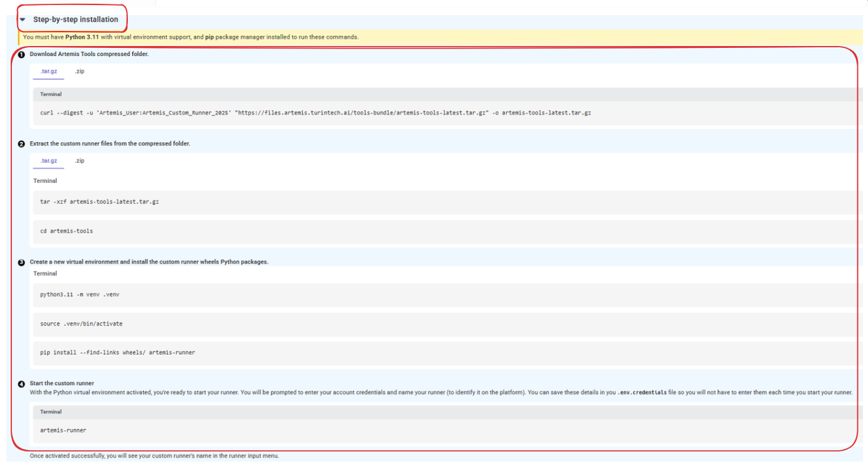Select the .tar.gz tab under Download step
The image size is (868, 471).
[49, 71]
